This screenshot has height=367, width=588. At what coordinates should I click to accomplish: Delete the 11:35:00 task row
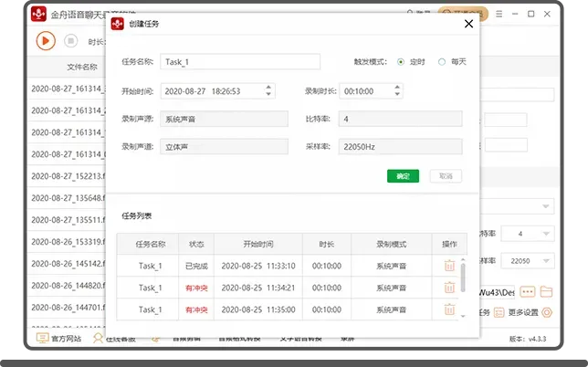coord(449,309)
